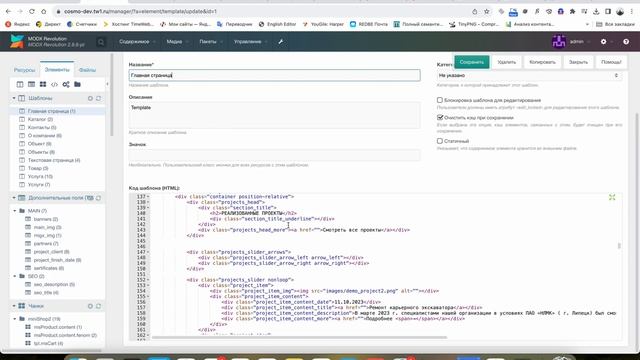Open the Chrome three-dot menu

[x=632, y=11]
